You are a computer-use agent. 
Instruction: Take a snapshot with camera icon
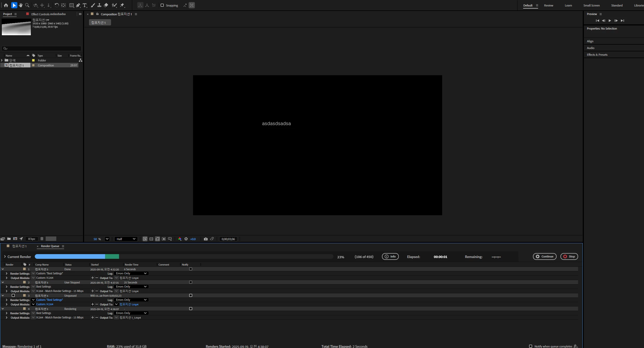point(206,239)
